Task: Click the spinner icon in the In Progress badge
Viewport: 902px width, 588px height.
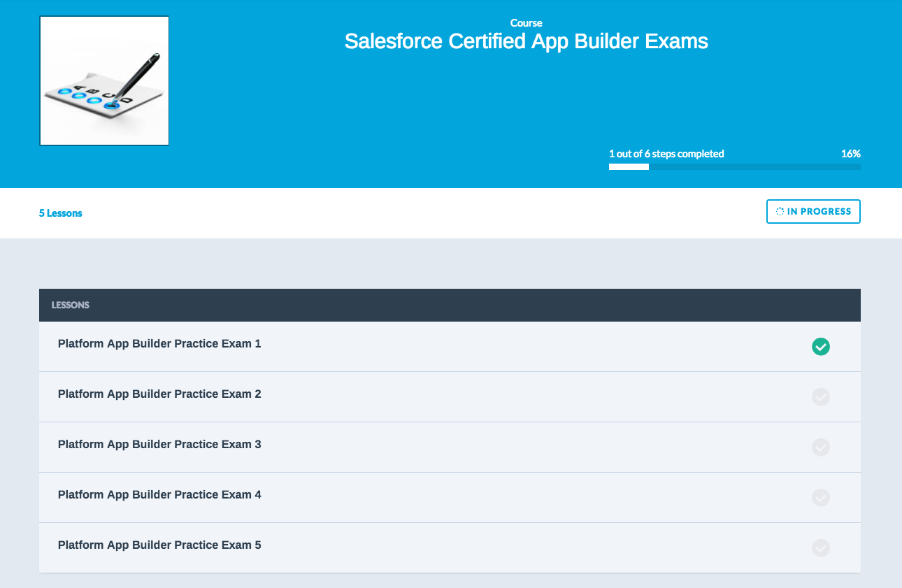Action: pos(780,212)
